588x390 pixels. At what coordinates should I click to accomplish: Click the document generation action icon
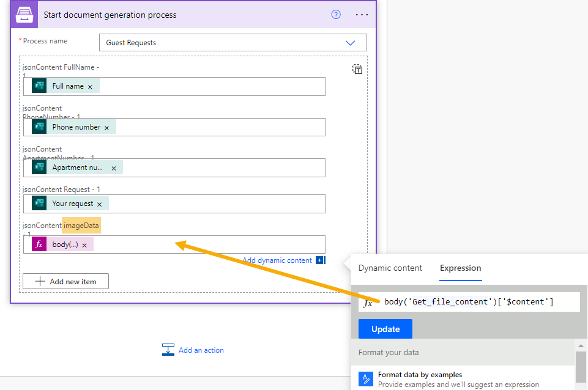[24, 15]
